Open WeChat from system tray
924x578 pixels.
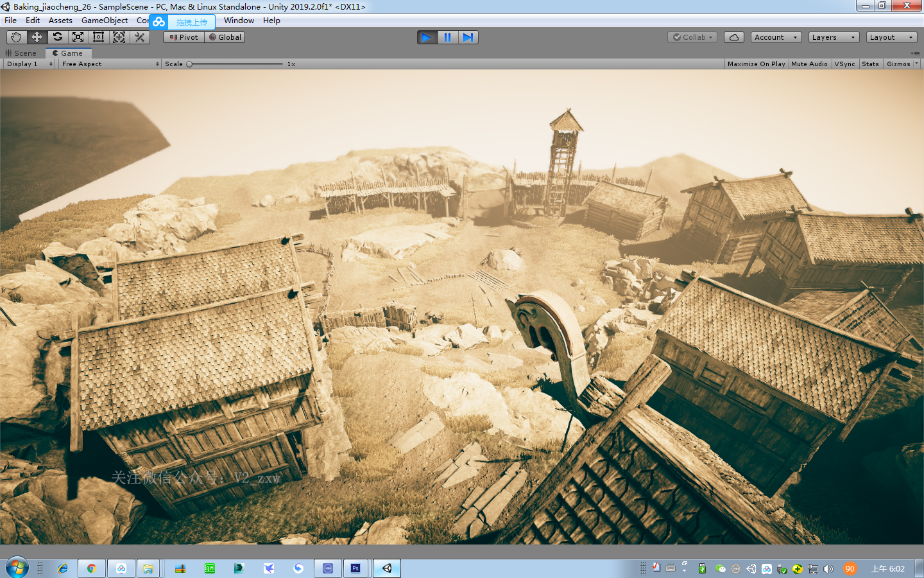[x=721, y=569]
